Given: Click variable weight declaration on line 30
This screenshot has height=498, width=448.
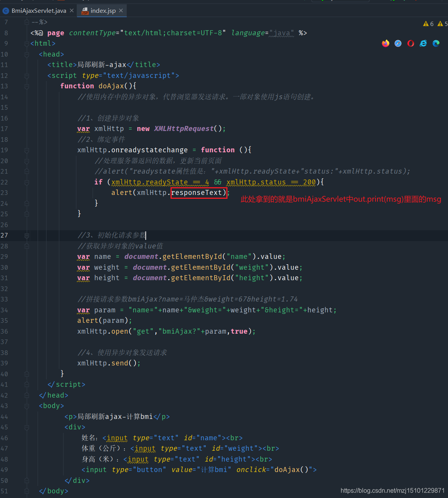Looking at the screenshot, I should point(107,267).
